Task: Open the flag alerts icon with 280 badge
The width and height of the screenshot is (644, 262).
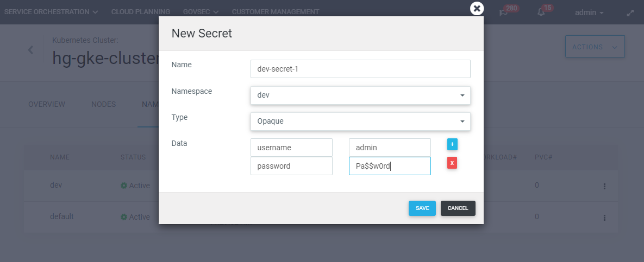Action: (x=504, y=12)
